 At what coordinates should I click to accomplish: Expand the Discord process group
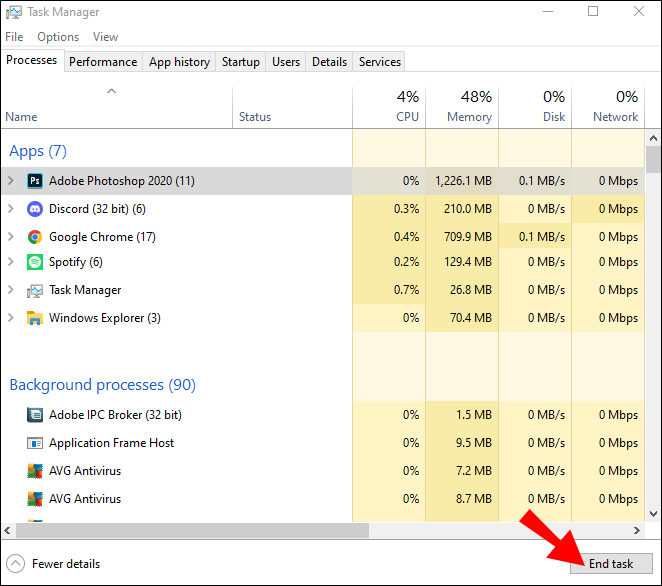click(10, 209)
